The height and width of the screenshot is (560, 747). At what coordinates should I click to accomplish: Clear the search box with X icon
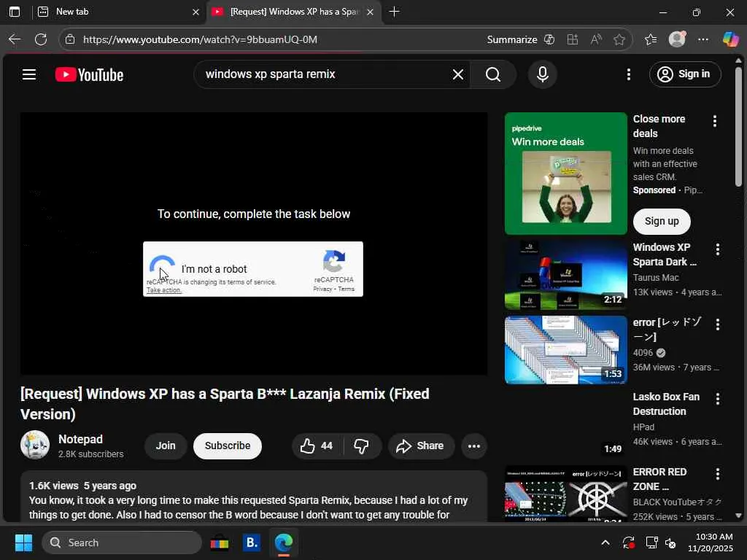(x=458, y=74)
